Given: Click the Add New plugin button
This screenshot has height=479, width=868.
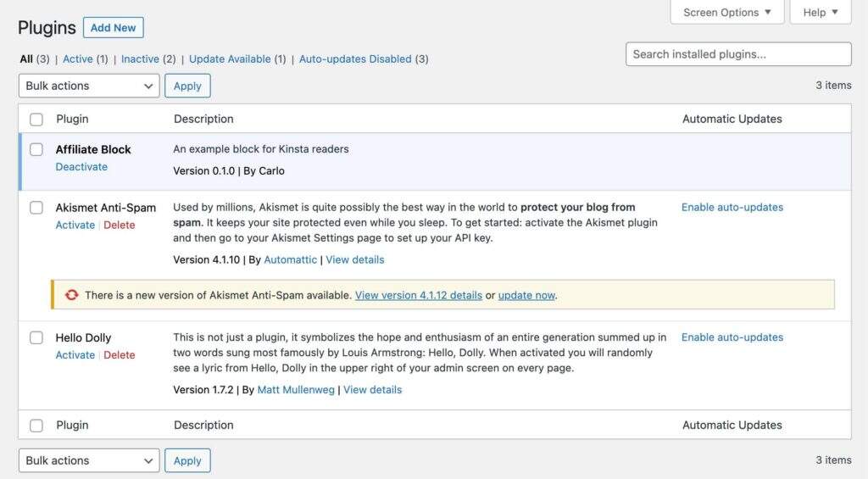Looking at the screenshot, I should click(x=114, y=27).
